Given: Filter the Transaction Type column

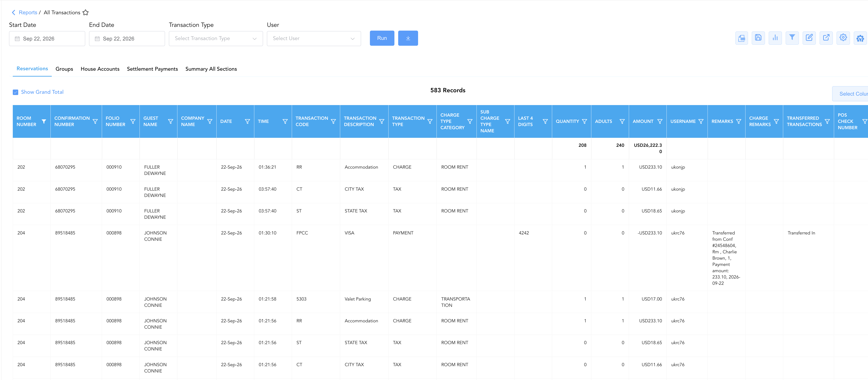Looking at the screenshot, I should point(430,121).
